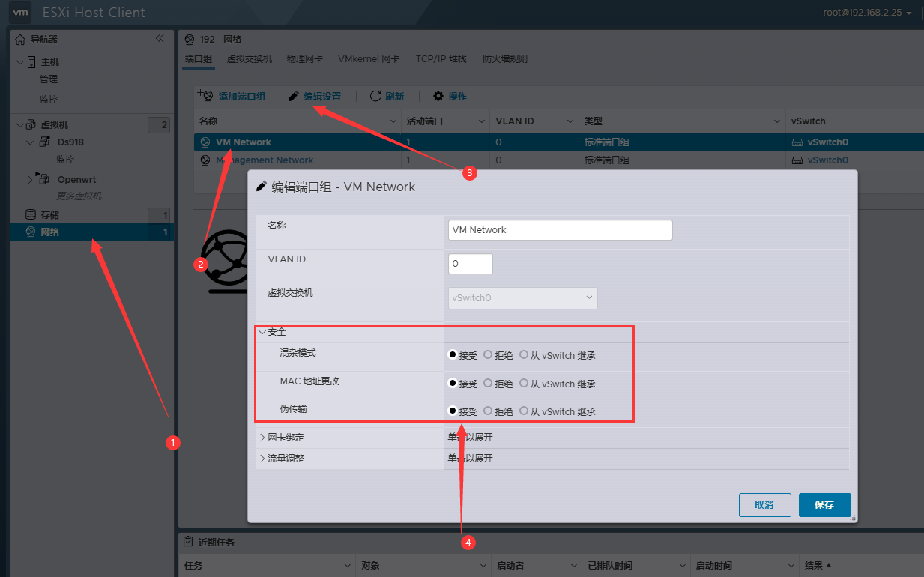Set 伪传输 to 拒绝
924x577 pixels.
click(x=488, y=411)
